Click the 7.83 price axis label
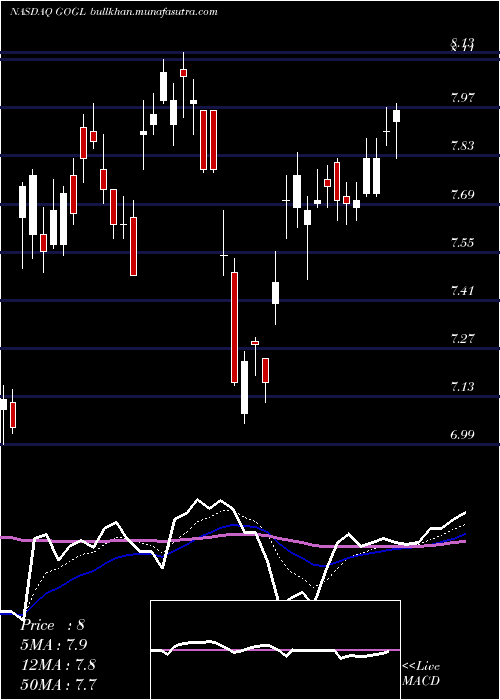 pyautogui.click(x=462, y=146)
